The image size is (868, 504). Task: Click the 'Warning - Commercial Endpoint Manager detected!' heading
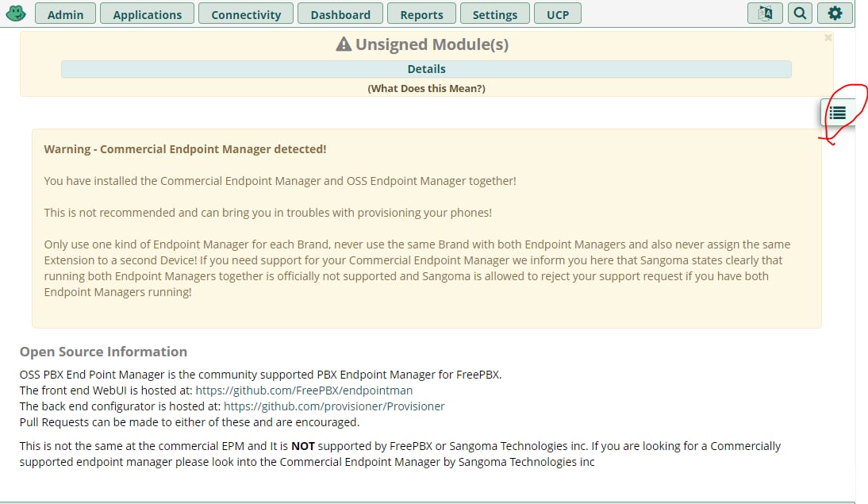coord(185,149)
